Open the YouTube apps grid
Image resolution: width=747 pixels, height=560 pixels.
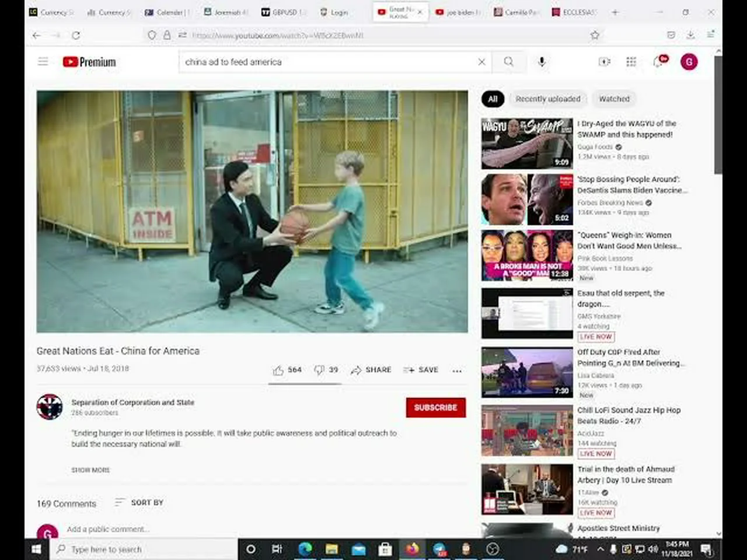tap(631, 62)
